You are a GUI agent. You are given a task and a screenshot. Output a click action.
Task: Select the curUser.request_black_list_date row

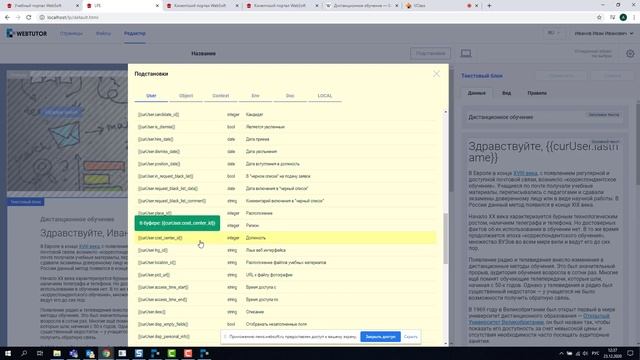tap(285, 189)
